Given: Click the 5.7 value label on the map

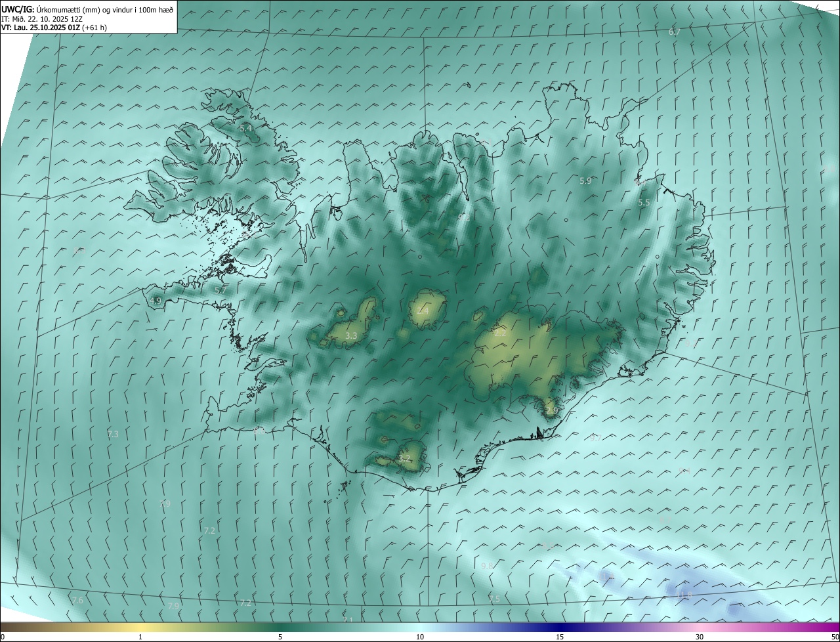Looking at the screenshot, I should point(220,289).
